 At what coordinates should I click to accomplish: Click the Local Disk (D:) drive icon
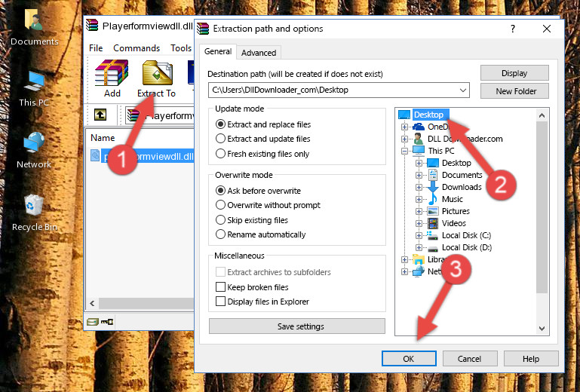tap(433, 248)
